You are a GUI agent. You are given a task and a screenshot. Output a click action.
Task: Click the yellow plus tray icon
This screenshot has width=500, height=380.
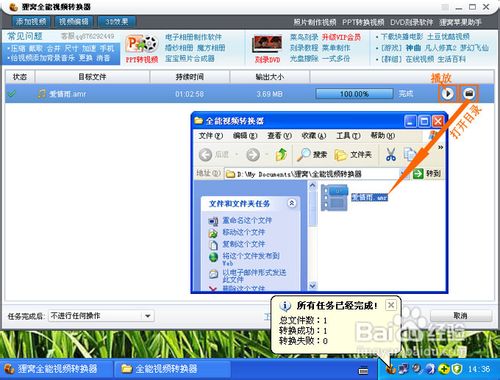coord(444,369)
